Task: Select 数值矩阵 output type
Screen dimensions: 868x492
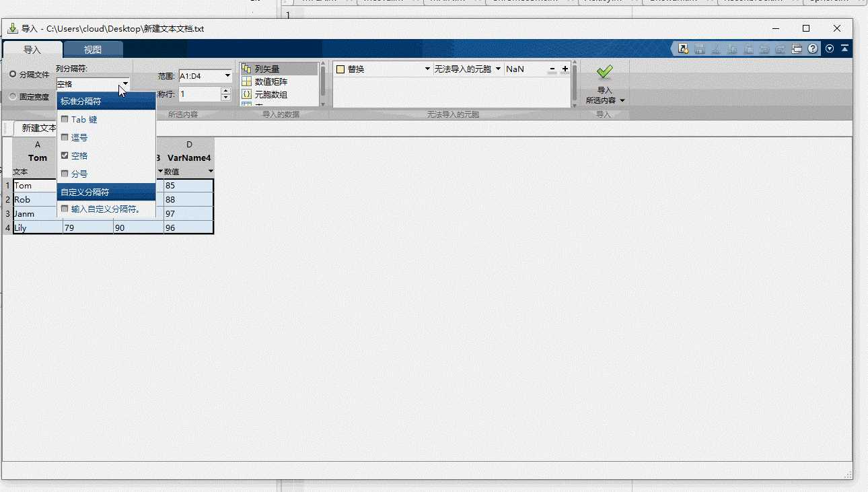Action: click(279, 81)
